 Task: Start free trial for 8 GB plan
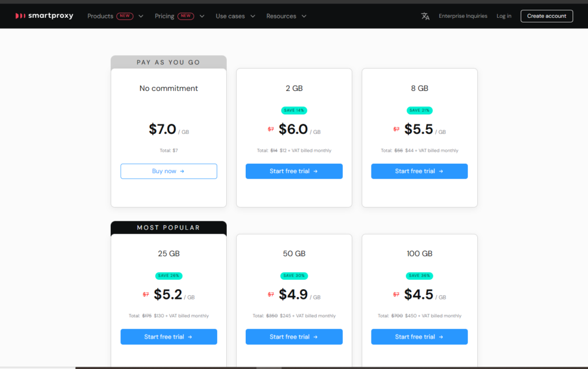coord(419,171)
